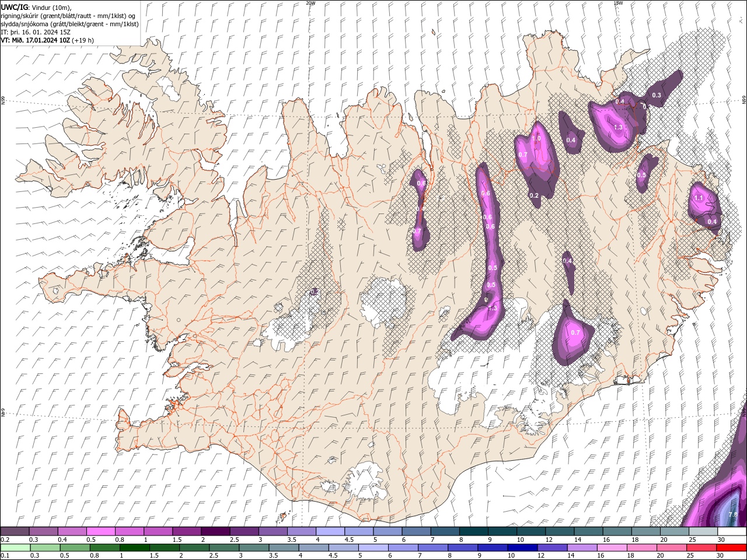Click the 'VT: Mið. 17.01.2024 10Z (+19 h)' line
Screen dimensions: 747x560
click(x=47, y=40)
